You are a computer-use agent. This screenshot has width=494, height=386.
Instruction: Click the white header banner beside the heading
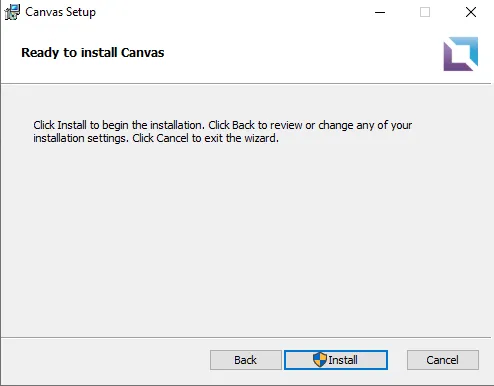pos(300,53)
